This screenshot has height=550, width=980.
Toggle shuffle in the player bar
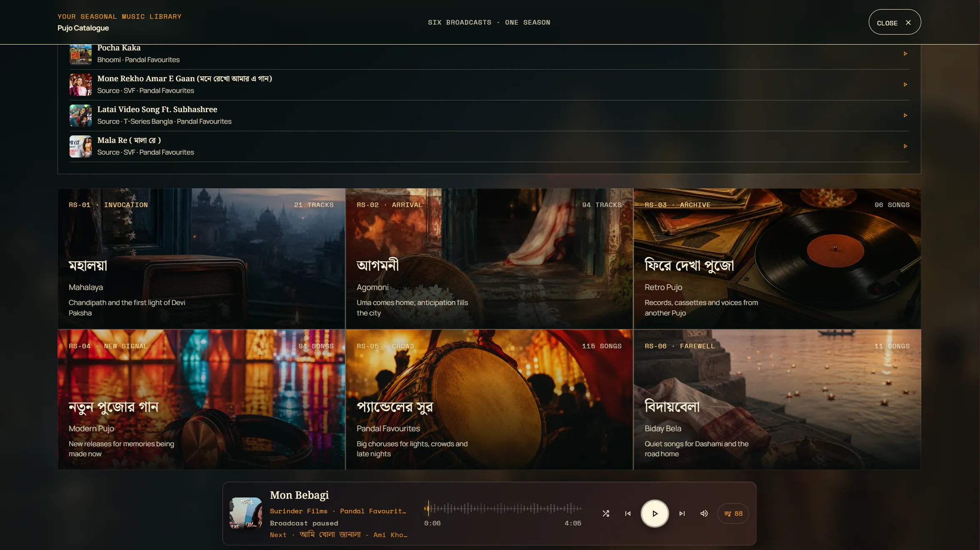click(606, 513)
